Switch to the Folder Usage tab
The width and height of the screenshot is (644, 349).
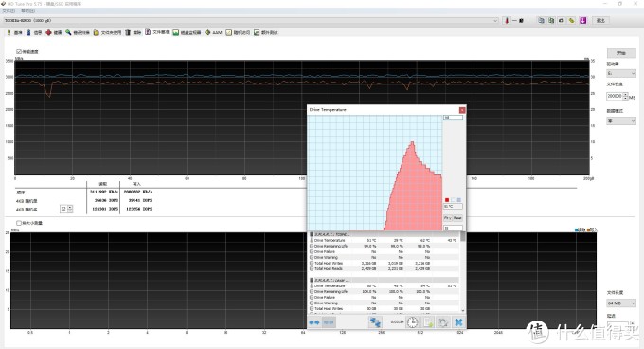tap(107, 32)
